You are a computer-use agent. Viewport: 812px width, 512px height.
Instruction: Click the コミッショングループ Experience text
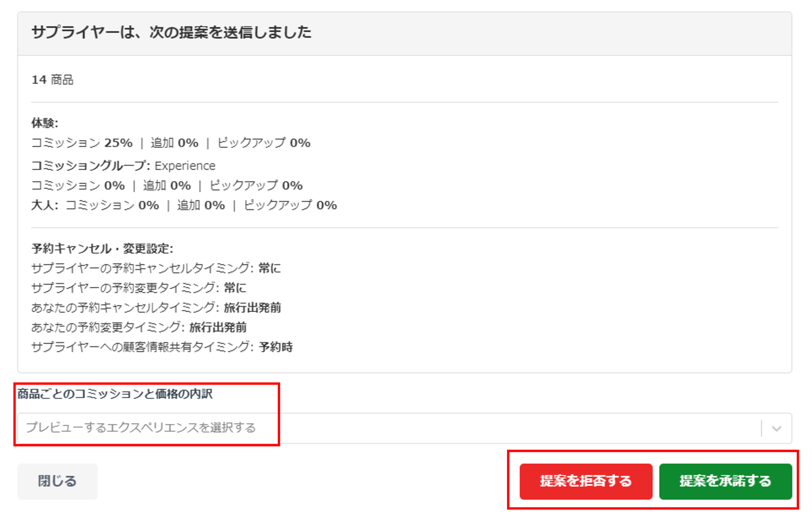(123, 165)
